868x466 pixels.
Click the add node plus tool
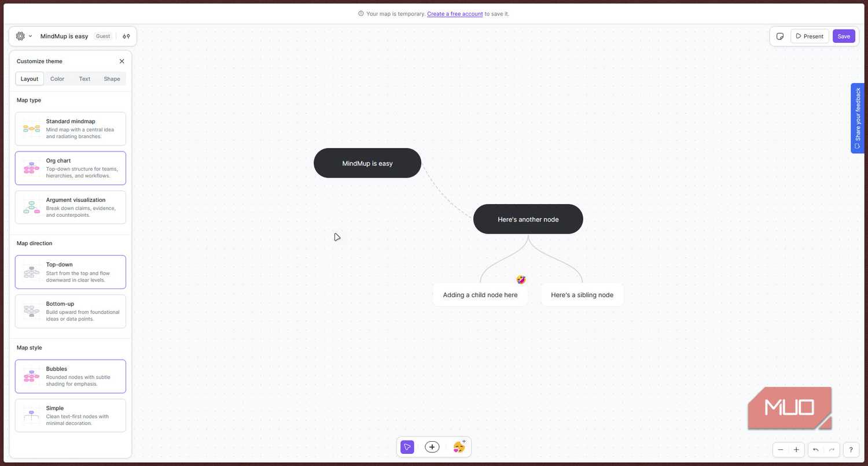click(432, 447)
